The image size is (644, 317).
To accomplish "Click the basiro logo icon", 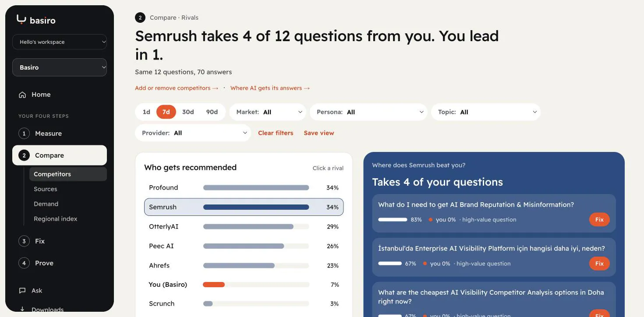I will point(21,19).
